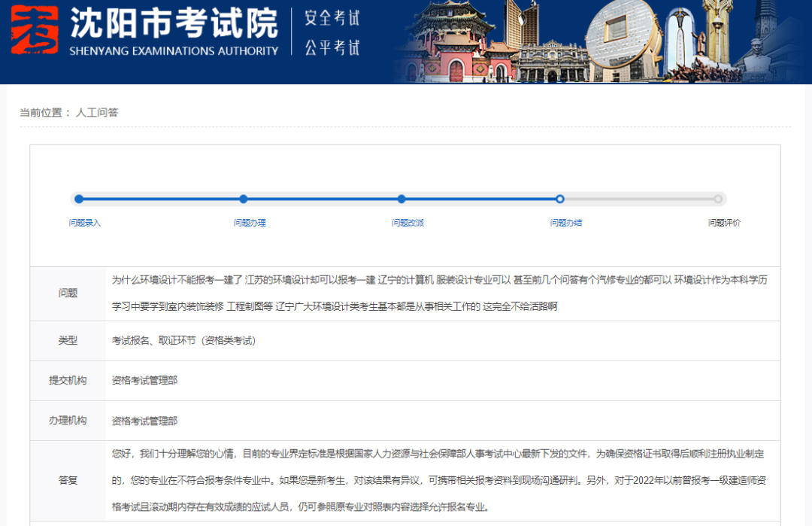Click the 安全考试 公平考试 slogan
Viewport: 812px width, 526px height.
(x=332, y=32)
